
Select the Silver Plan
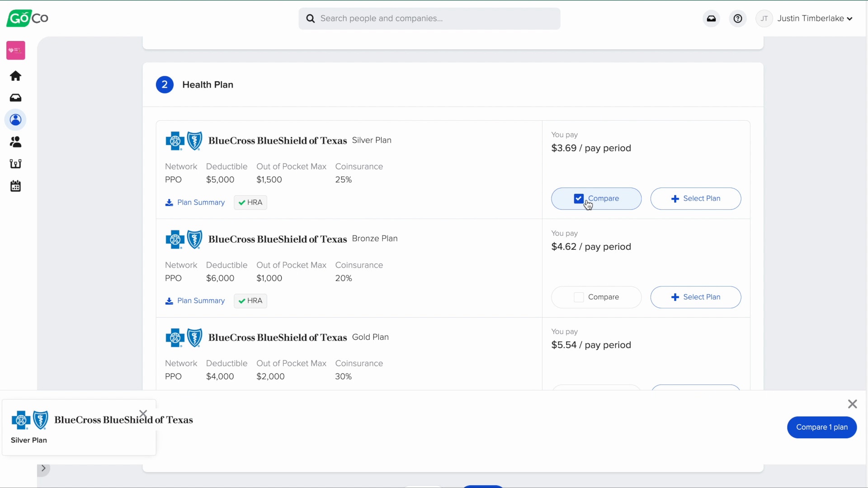pos(695,199)
